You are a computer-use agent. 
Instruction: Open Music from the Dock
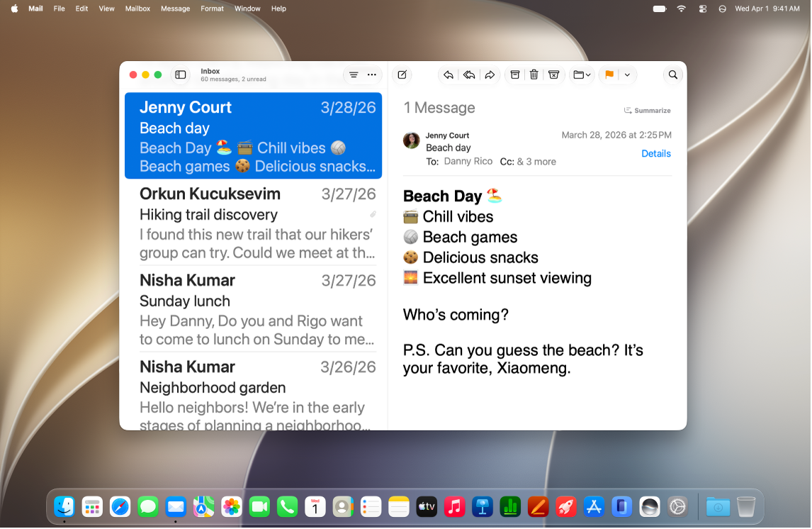click(x=455, y=507)
